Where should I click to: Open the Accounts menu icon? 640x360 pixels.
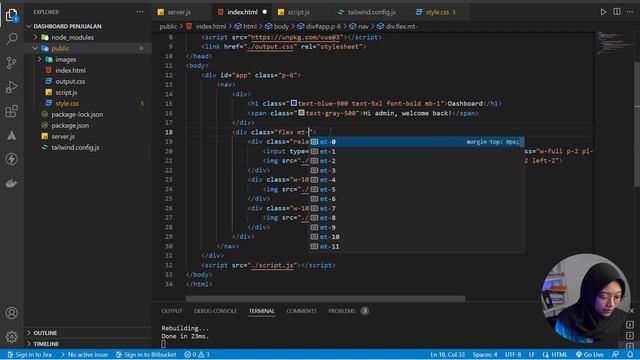pyautogui.click(x=11, y=313)
